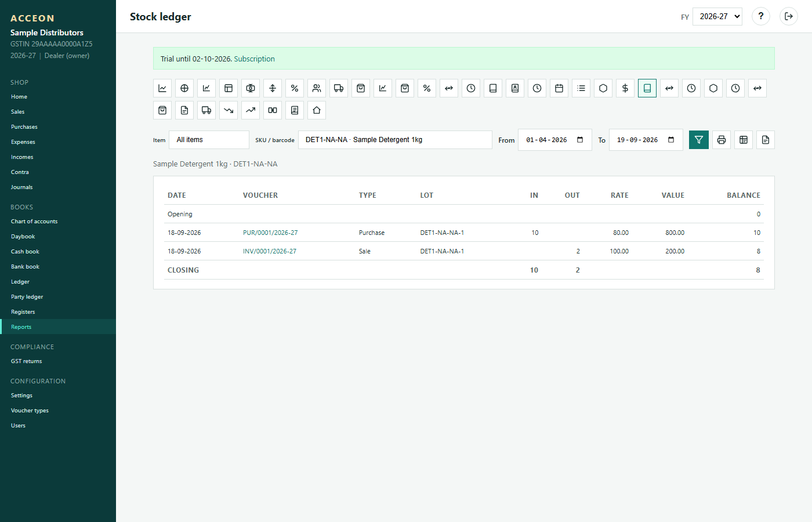
Task: Open the receipt-style lined page icon
Action: click(x=295, y=110)
